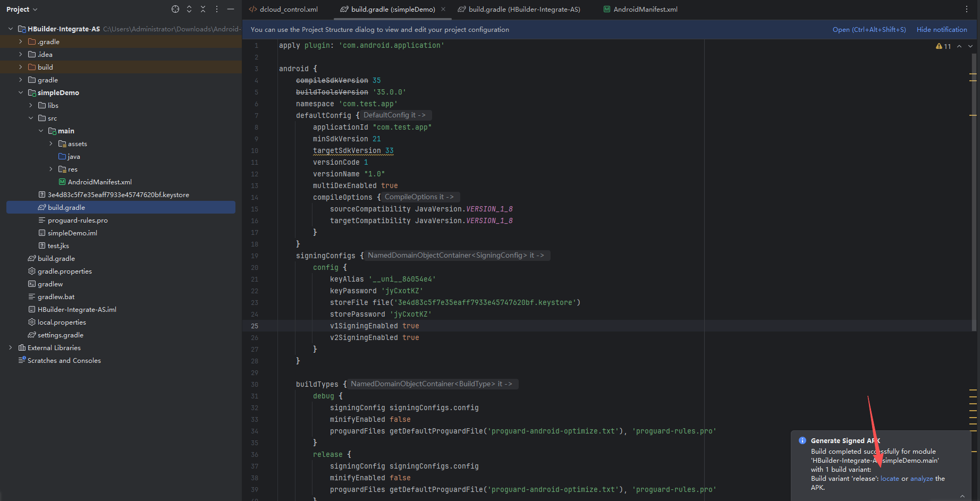Select simpleDemo build.gradle in the tree

pos(121,207)
